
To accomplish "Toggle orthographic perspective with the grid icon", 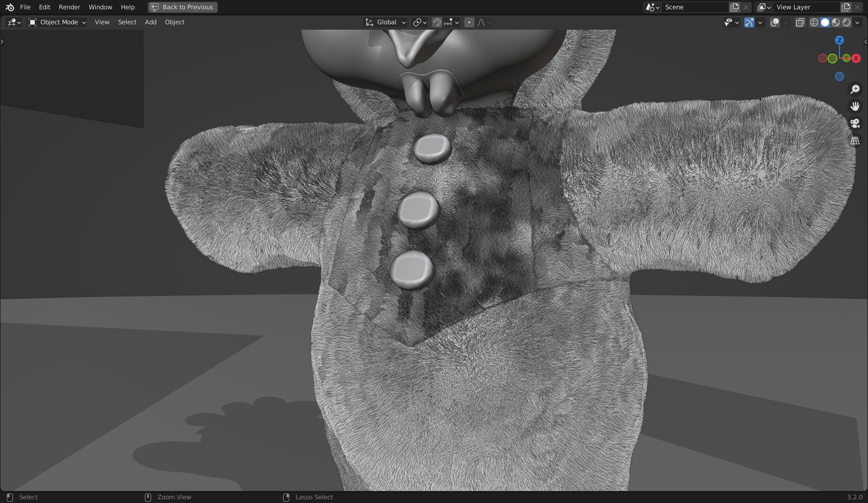I will pos(855,141).
